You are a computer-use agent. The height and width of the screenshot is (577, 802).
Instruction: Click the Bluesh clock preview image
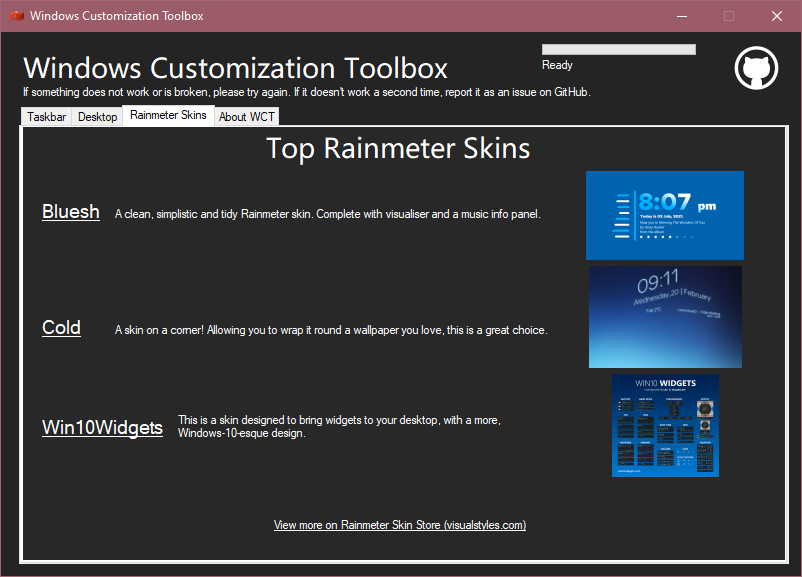pos(665,215)
